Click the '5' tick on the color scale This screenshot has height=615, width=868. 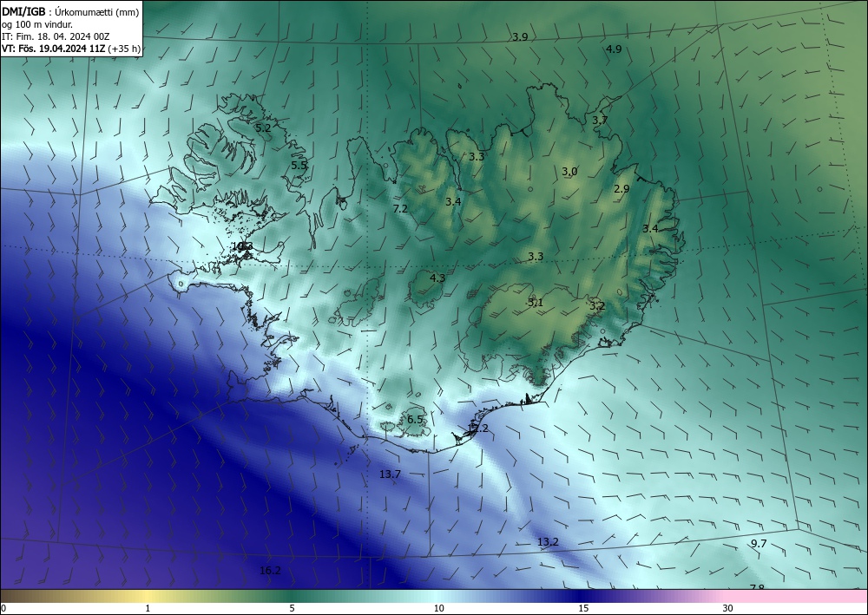click(x=292, y=608)
